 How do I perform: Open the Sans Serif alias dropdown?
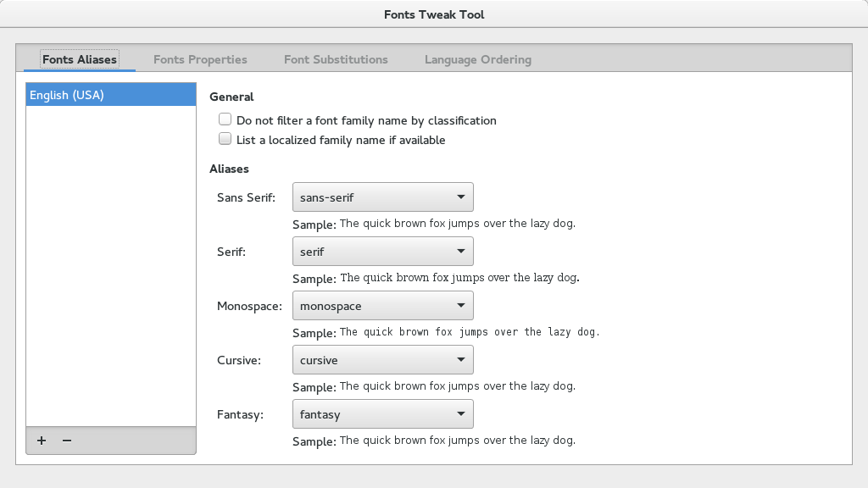click(x=382, y=197)
